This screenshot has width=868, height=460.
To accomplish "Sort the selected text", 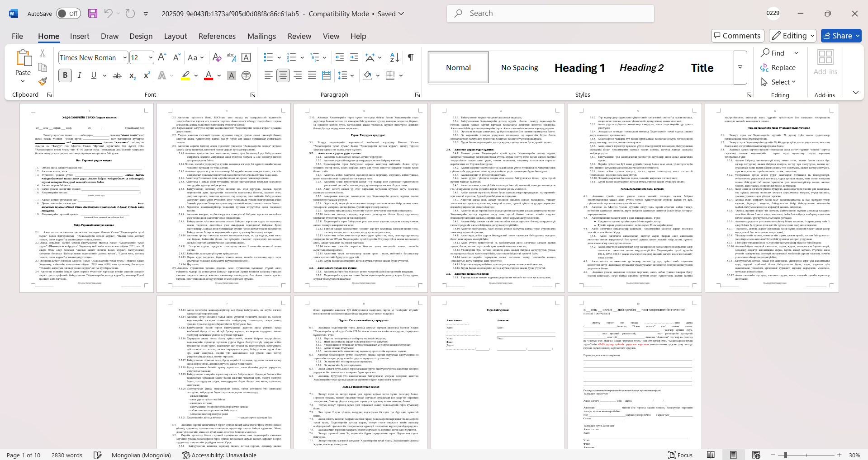I will [x=394, y=57].
